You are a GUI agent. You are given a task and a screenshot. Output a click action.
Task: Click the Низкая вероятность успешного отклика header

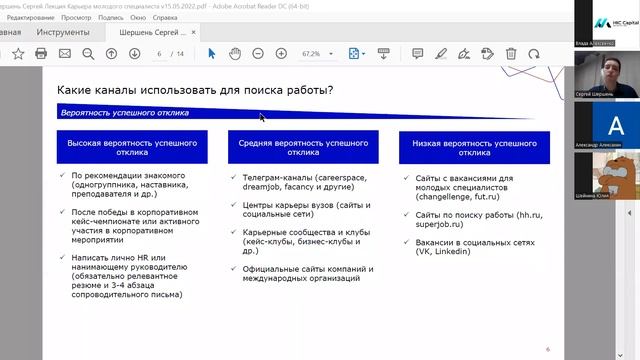click(474, 148)
